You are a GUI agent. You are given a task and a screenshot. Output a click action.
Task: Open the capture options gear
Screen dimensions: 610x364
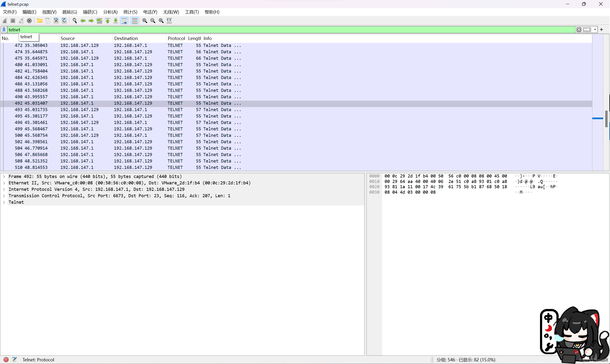coord(29,21)
